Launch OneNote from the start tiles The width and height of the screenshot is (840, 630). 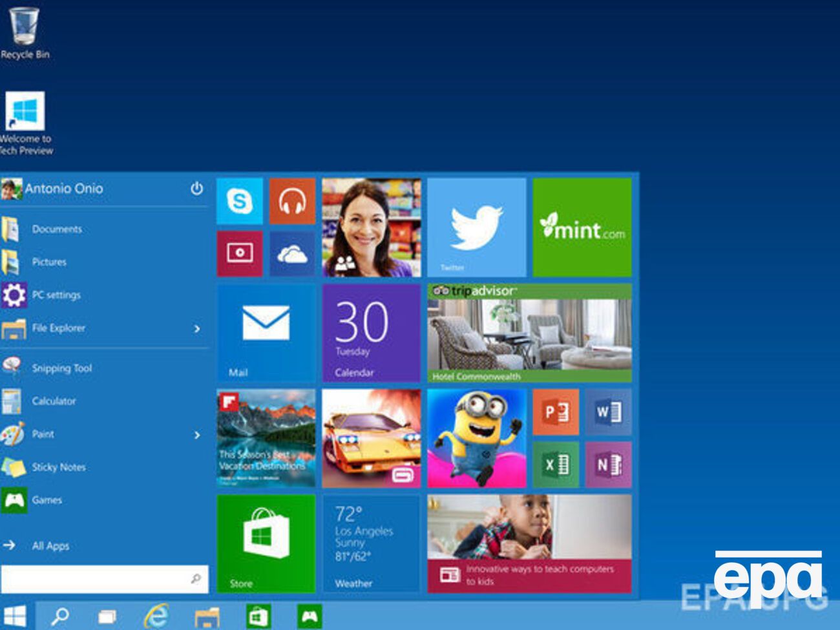coord(608,465)
